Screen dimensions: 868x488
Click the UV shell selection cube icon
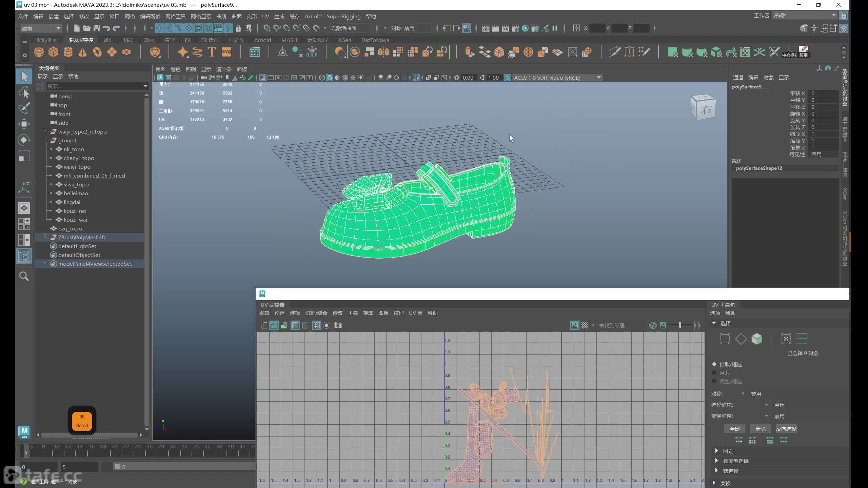coord(757,339)
